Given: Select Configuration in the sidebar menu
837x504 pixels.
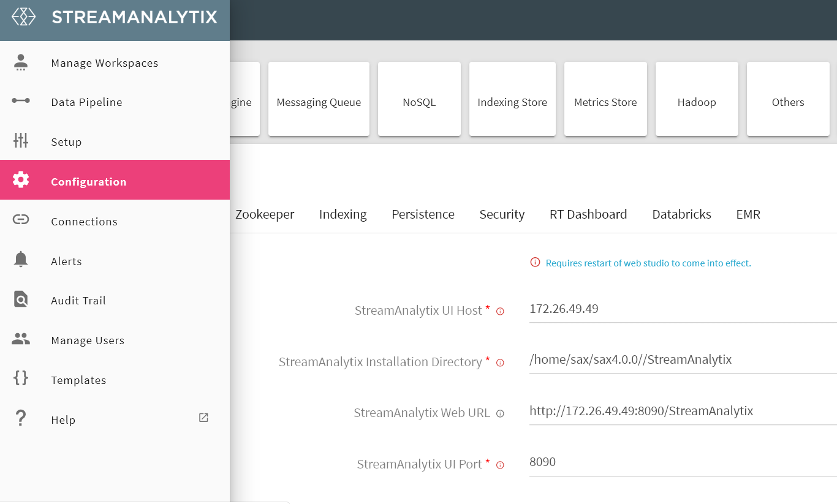Looking at the screenshot, I should 89,181.
